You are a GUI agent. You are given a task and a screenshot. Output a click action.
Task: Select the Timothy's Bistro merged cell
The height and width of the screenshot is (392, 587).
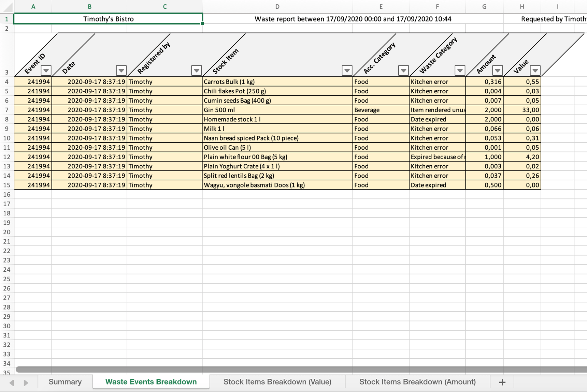point(108,19)
